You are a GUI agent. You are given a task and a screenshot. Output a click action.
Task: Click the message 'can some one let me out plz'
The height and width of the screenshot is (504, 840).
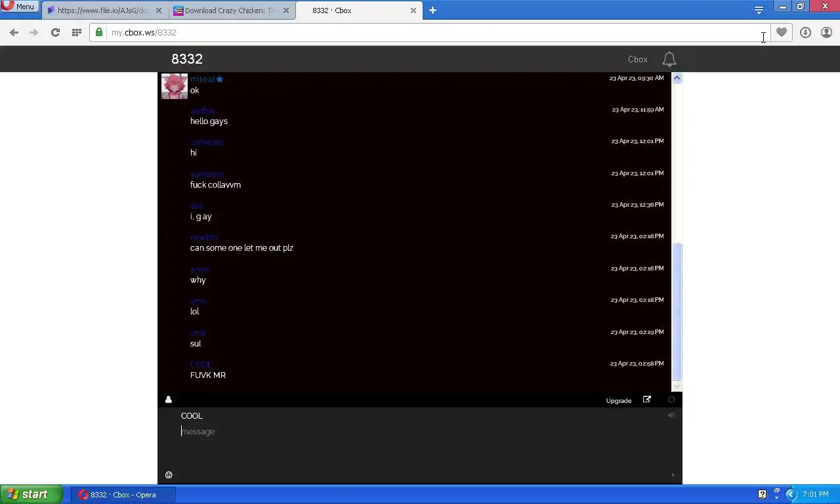point(241,248)
